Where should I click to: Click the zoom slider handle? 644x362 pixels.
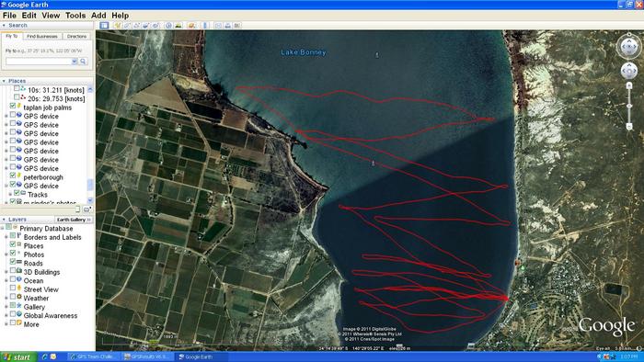tap(628, 107)
